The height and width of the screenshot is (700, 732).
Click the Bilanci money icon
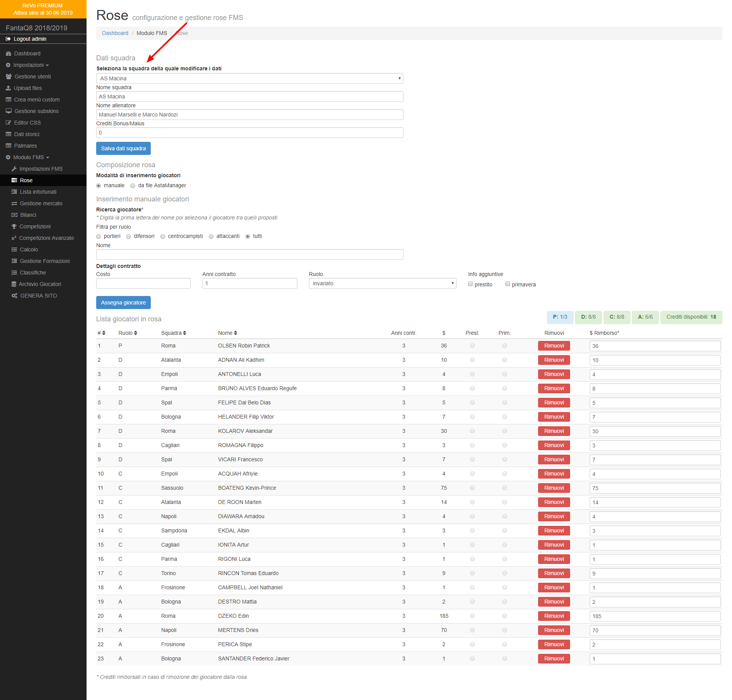click(14, 215)
